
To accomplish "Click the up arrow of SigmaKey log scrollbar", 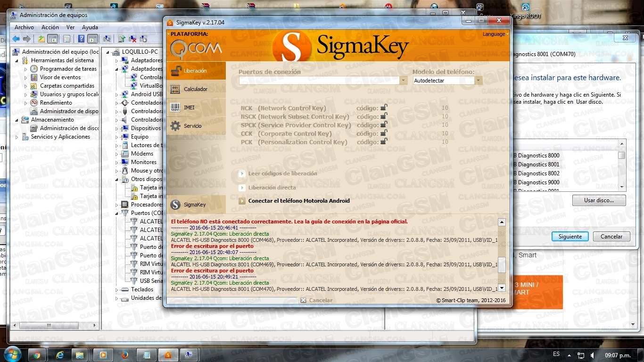I will click(x=502, y=222).
